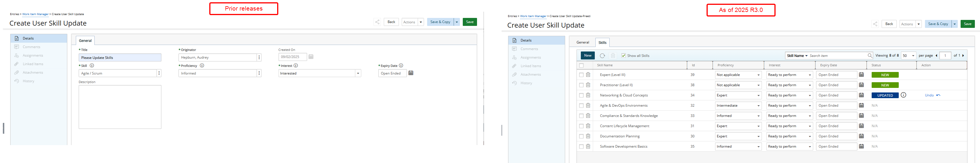Select checkbox for Software Development Basics row
This screenshot has width=980, height=163.
point(581,147)
